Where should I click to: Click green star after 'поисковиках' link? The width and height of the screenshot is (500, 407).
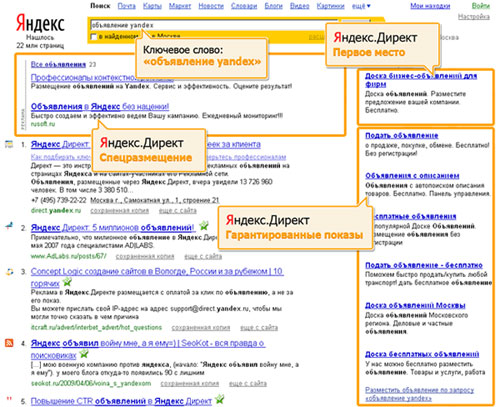click(x=84, y=353)
